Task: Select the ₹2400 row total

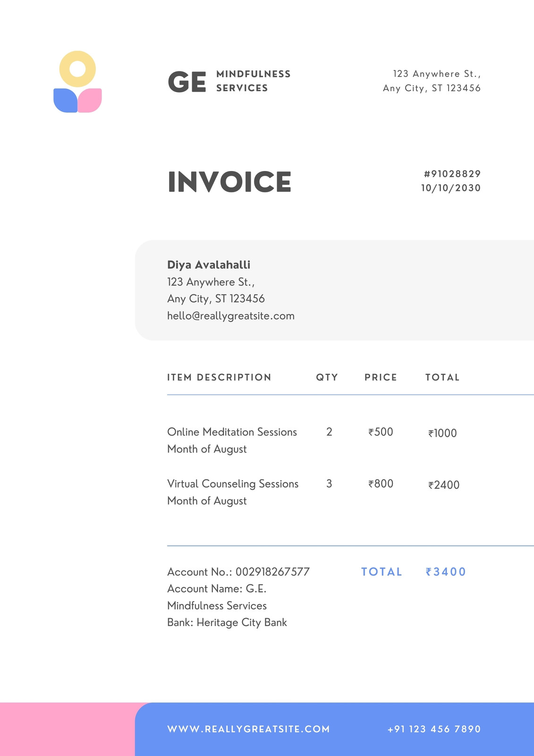Action: 444,485
